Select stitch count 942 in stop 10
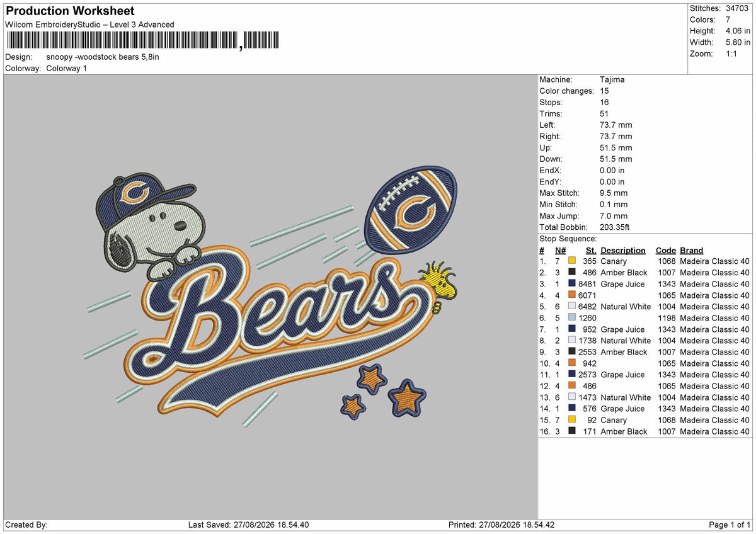Screen dimensions: 756x534 [590, 363]
